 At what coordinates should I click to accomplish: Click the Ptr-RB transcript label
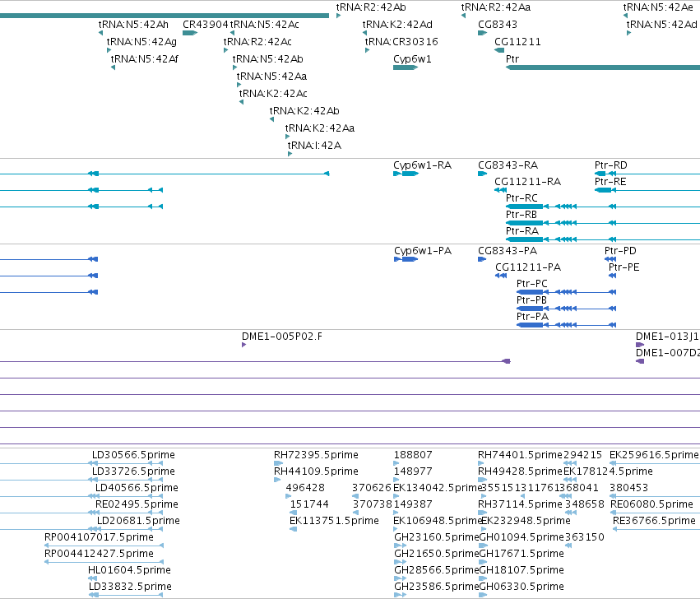(522, 215)
